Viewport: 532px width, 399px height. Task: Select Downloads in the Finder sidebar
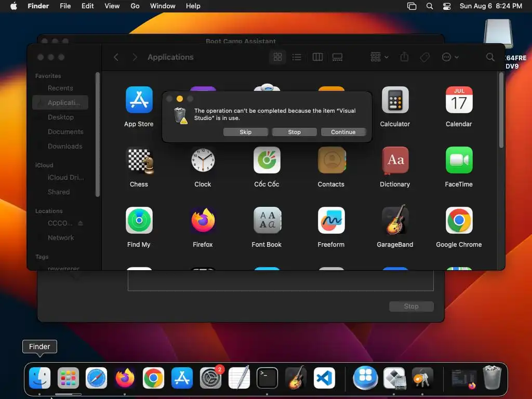pos(60,146)
